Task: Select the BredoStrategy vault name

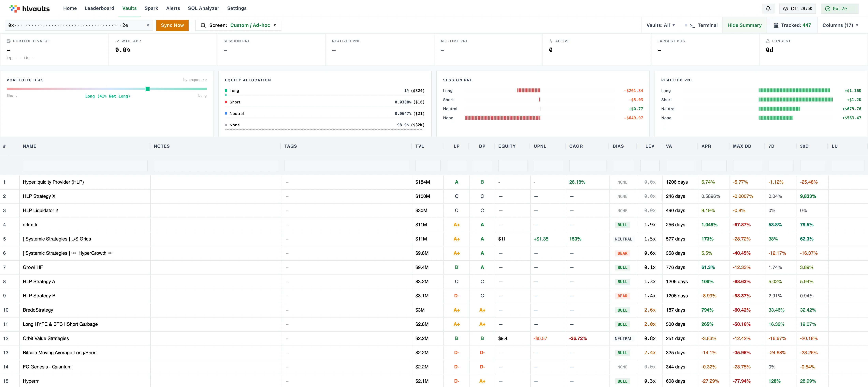Action: coord(38,310)
